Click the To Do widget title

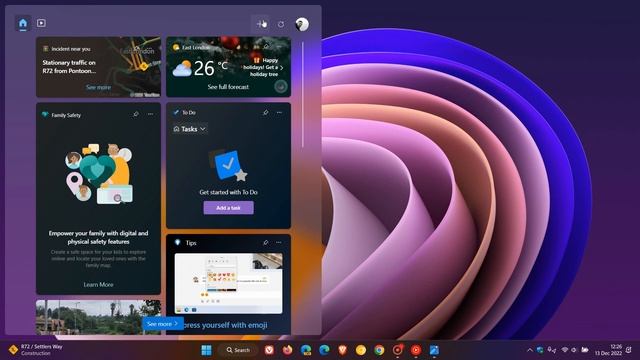click(189, 112)
